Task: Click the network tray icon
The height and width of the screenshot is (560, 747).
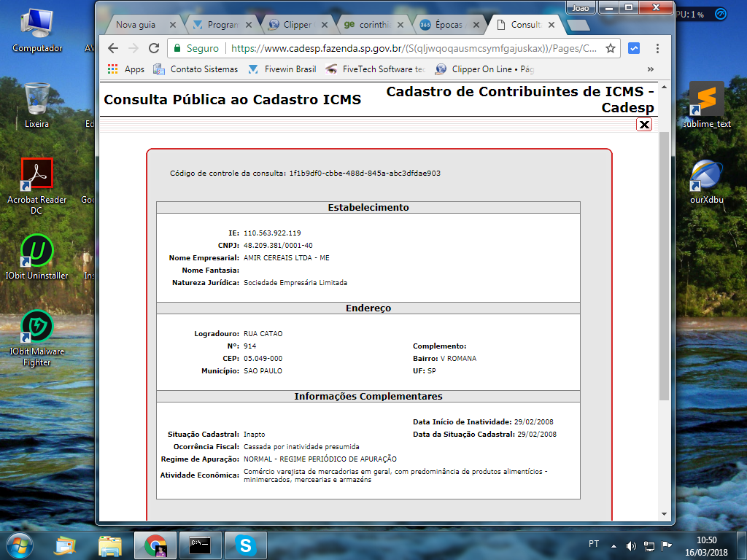Action: (x=649, y=545)
